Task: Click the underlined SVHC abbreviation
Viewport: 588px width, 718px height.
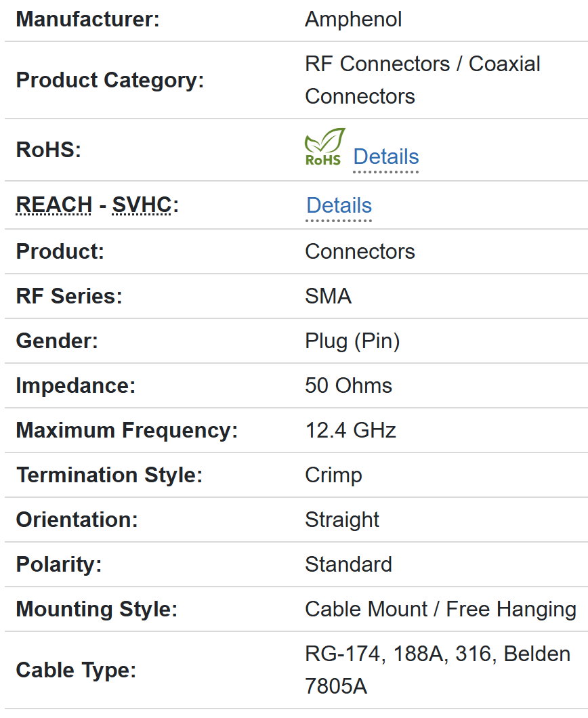Action: point(142,205)
